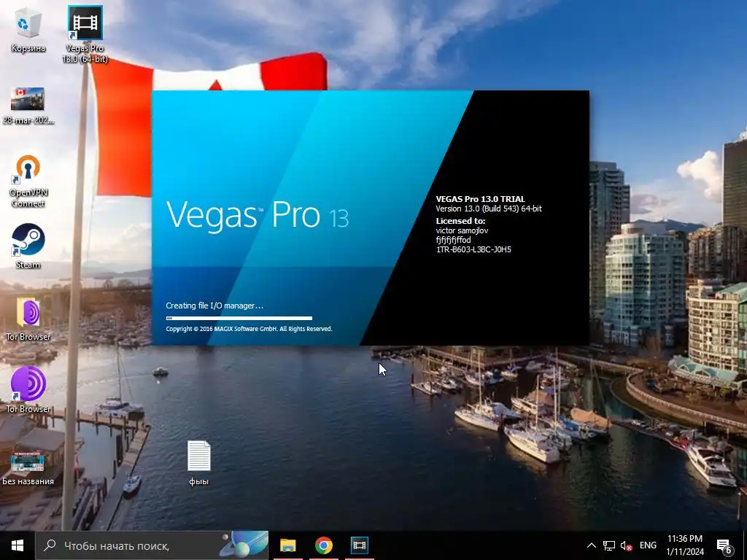This screenshot has width=747, height=560.
Task: Select the Vegas Pro 13.0 (64-bit) desktop shortcut
Action: click(x=85, y=34)
